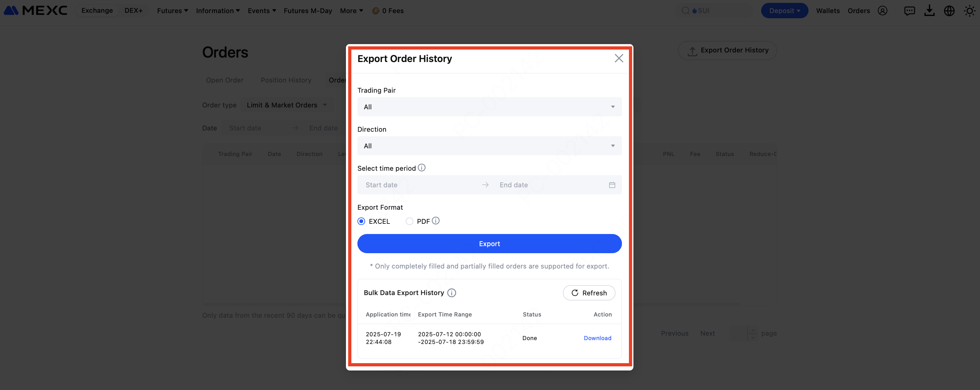This screenshot has width=980, height=390.
Task: Click the Download link for export
Action: coord(597,338)
